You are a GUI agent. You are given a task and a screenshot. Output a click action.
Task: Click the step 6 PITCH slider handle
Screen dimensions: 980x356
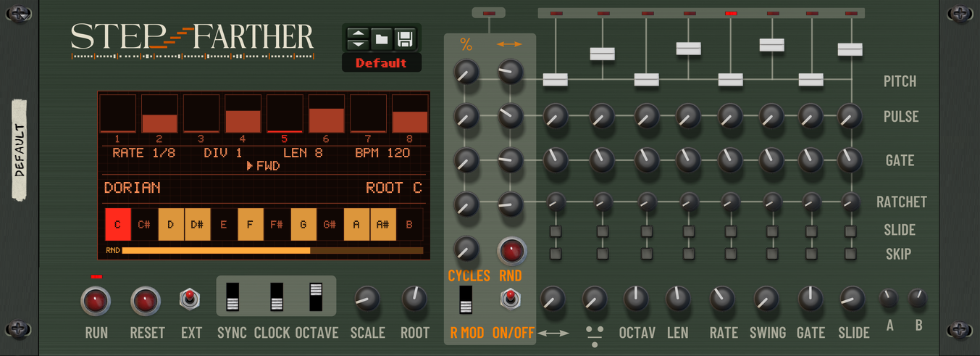tap(772, 45)
